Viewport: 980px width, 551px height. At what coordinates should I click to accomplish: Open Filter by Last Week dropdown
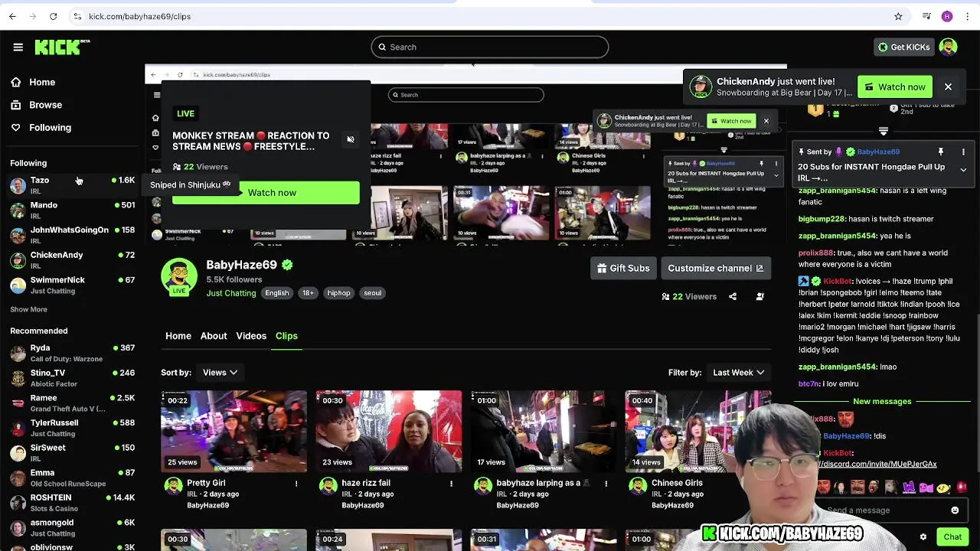coord(738,373)
